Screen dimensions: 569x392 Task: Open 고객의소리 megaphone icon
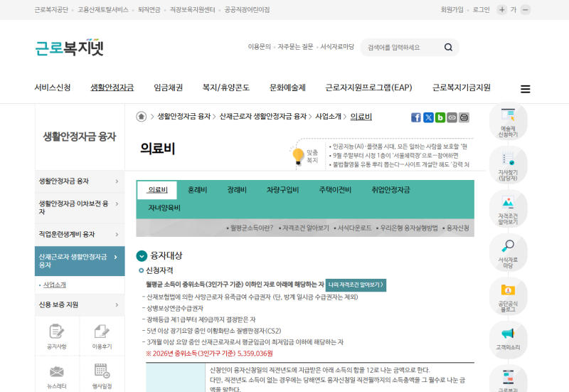coord(508,339)
